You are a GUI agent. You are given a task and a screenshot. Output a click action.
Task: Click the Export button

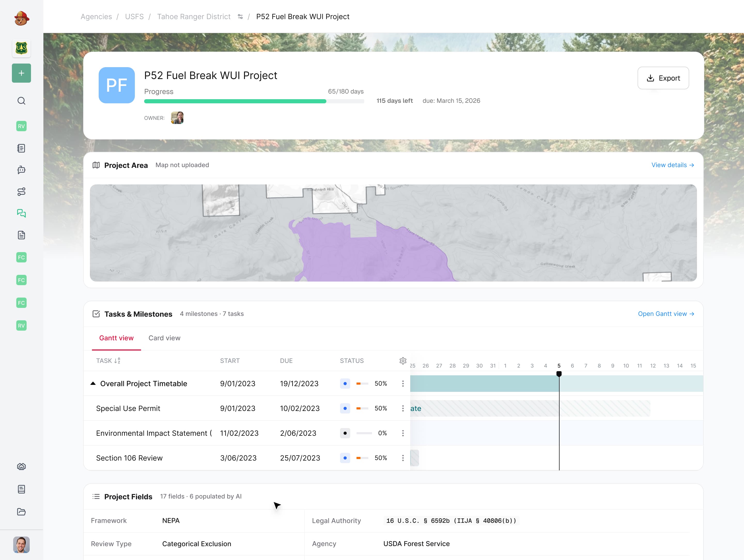663,78
